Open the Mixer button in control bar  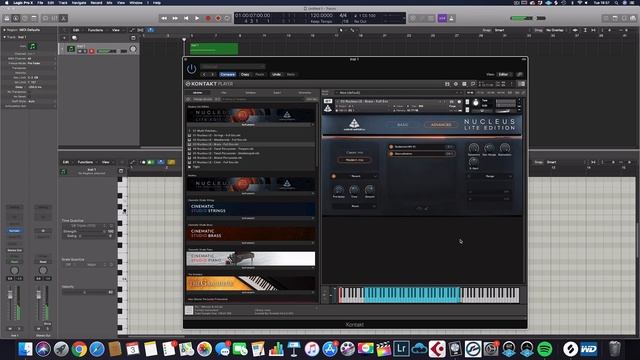pyautogui.click(x=55, y=18)
